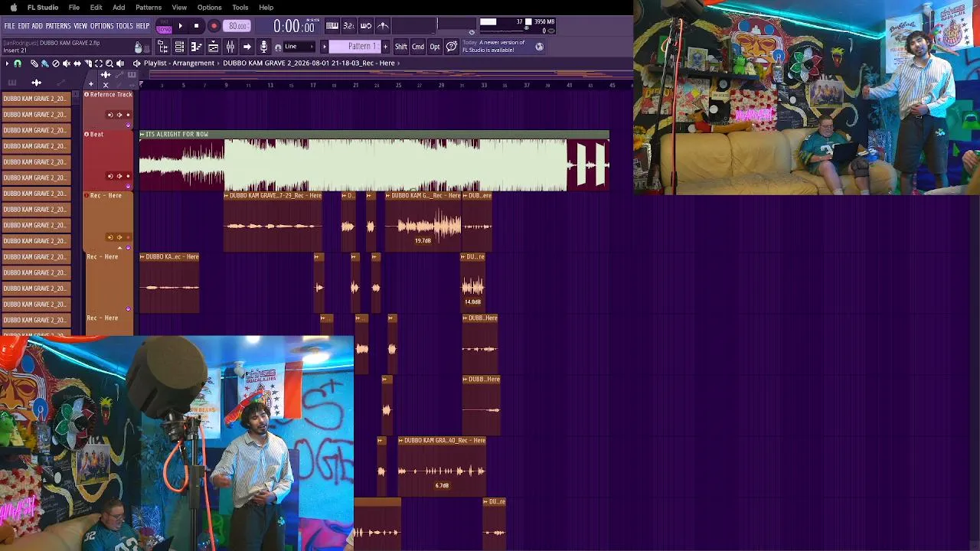
Task: Click the Apple logo menu
Action: [x=13, y=8]
